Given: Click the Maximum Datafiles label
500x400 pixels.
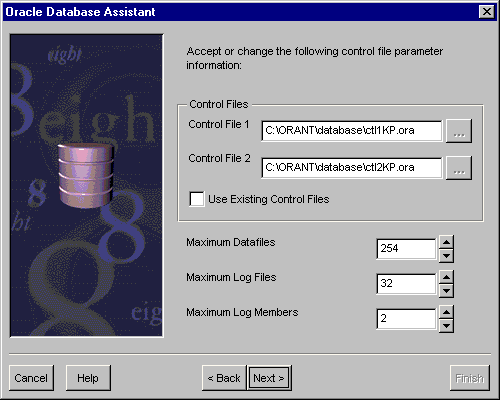Looking at the screenshot, I should (231, 242).
